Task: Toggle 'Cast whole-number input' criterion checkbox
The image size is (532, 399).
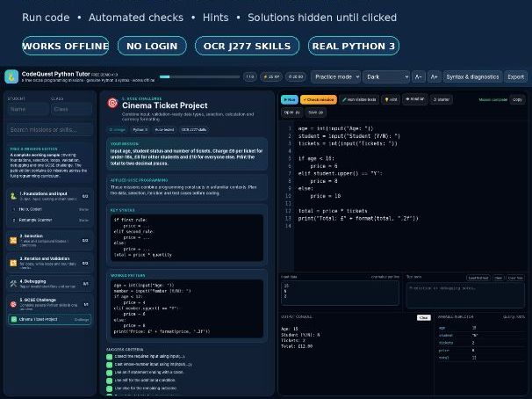Action: pos(109,365)
